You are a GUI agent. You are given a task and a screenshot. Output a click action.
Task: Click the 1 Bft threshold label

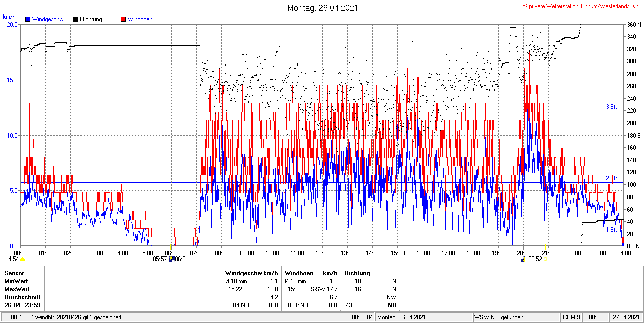pyautogui.click(x=611, y=230)
